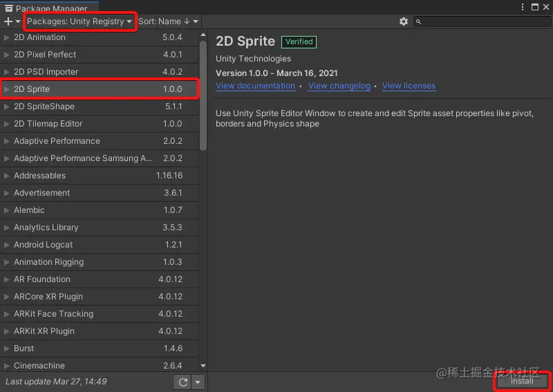Open the View documentation link

(x=255, y=86)
